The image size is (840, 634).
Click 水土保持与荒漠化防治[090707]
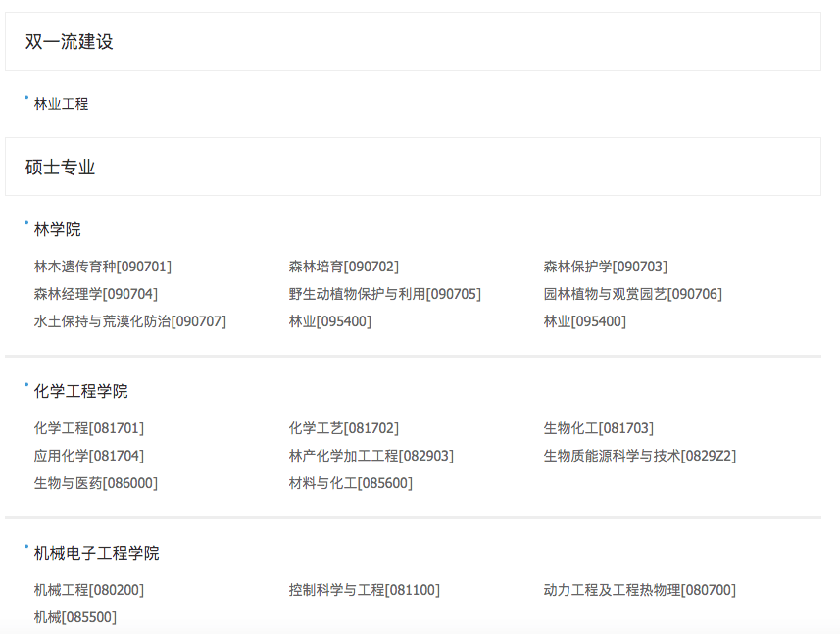tap(130, 321)
